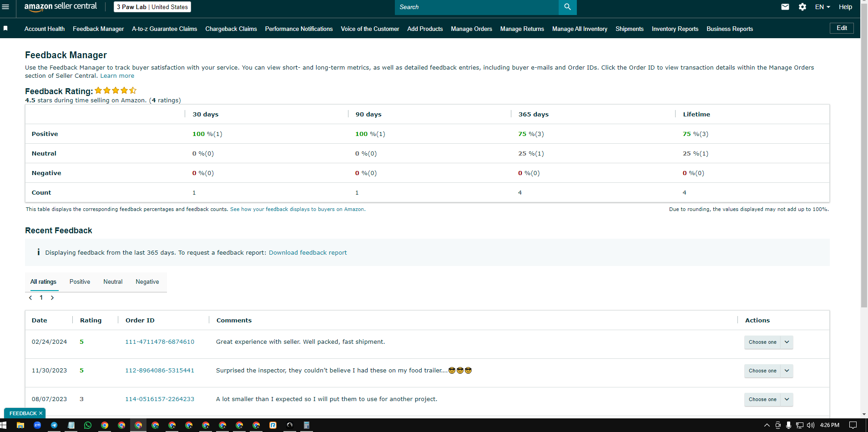Open Choose one dropdown for 02/24/2024 feedback
Image resolution: width=868 pixels, height=432 pixels.
pos(769,342)
